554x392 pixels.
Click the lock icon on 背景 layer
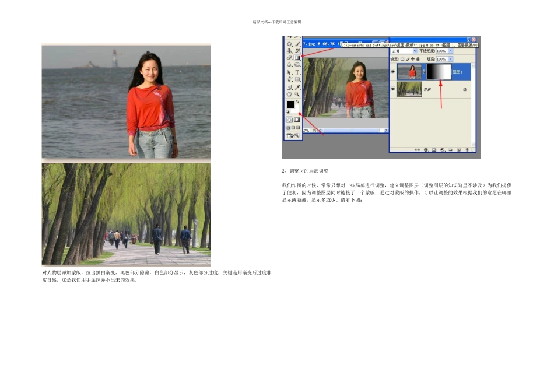[465, 89]
